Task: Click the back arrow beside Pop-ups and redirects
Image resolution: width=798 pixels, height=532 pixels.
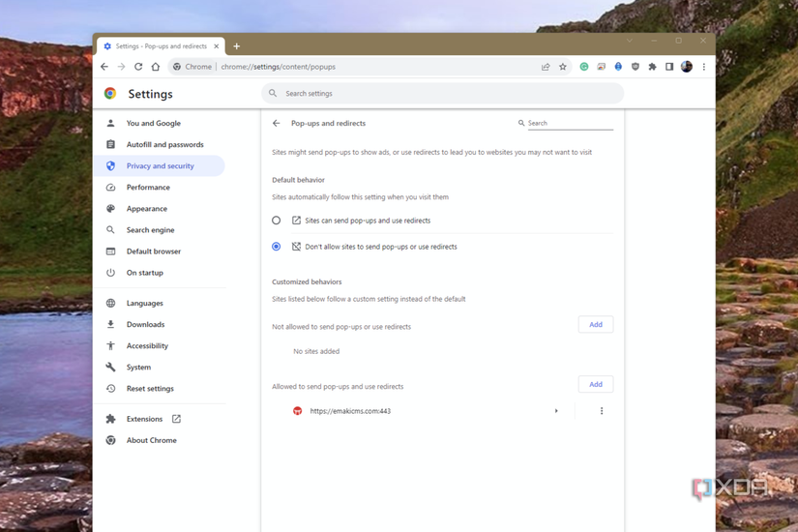Action: [277, 123]
